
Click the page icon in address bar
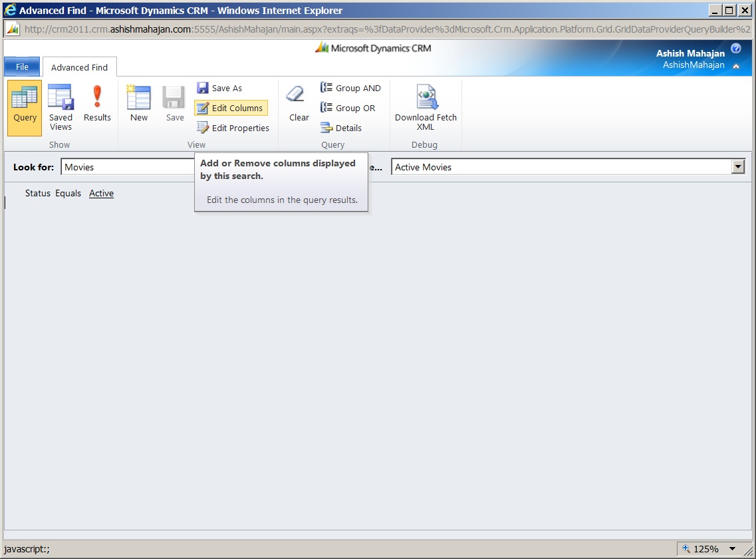point(13,29)
